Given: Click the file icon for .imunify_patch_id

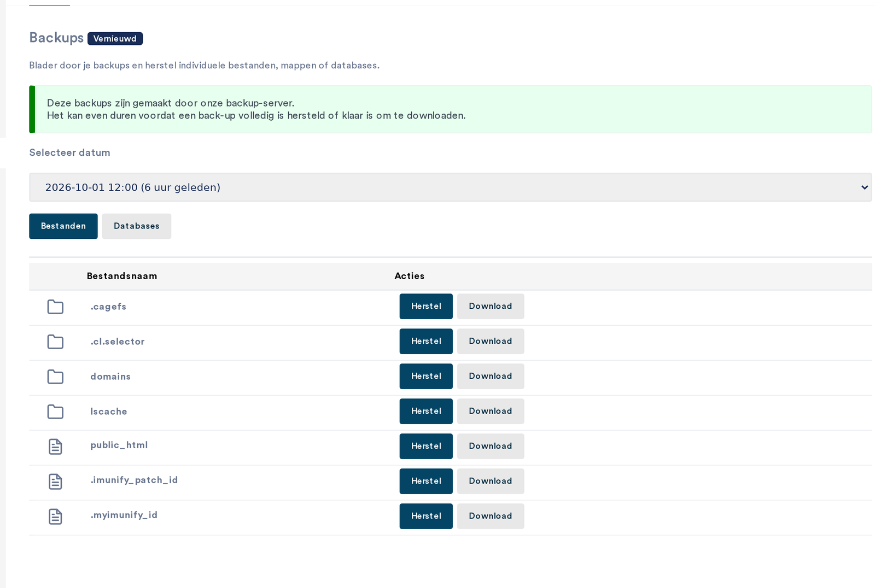Looking at the screenshot, I should click(x=55, y=481).
